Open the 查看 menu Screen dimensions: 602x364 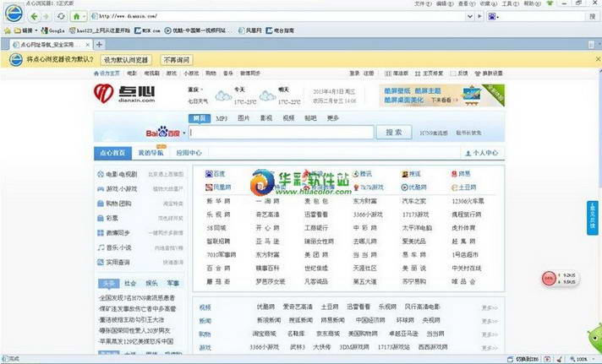pos(467,3)
